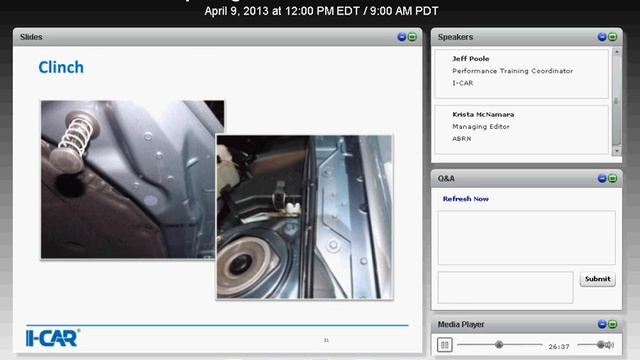Click 'Managing Editor' text under Krista McNamara
Image resolution: width=640 pixels, height=360 pixels.
(x=481, y=127)
